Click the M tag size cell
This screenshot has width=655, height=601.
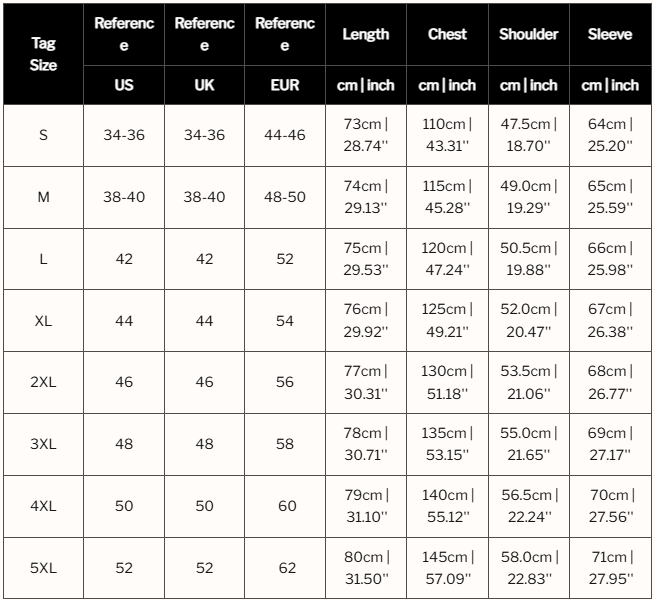pos(43,197)
